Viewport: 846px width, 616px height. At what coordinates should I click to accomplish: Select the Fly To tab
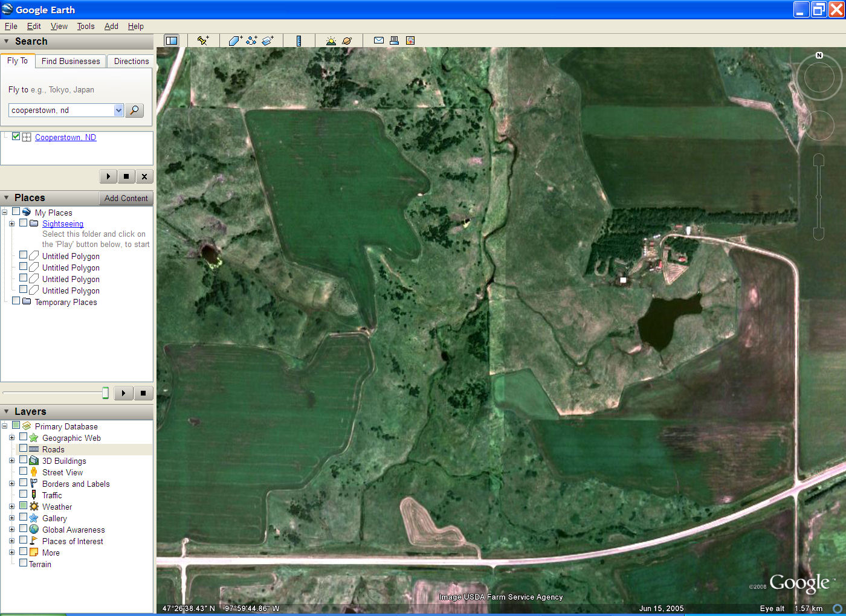(x=18, y=60)
